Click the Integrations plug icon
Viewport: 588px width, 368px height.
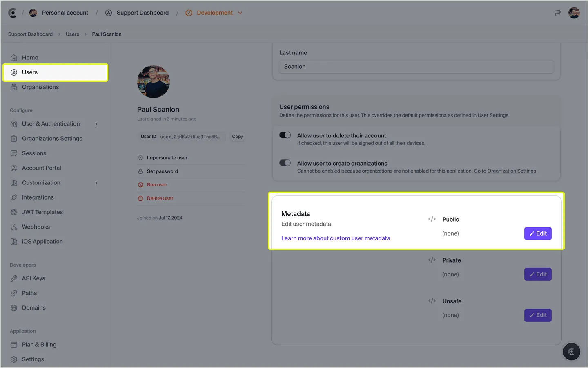click(14, 197)
